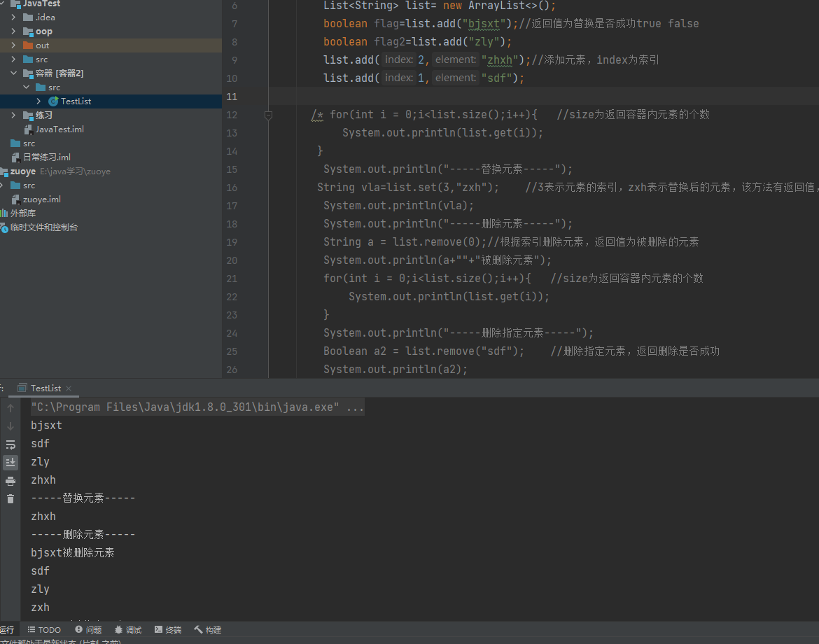Close the TestList run tab
This screenshot has width=819, height=644.
69,388
